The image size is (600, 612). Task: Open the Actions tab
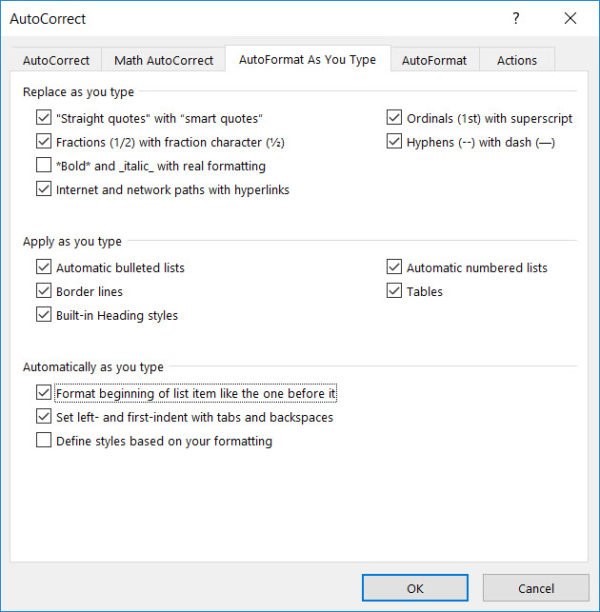(x=517, y=60)
